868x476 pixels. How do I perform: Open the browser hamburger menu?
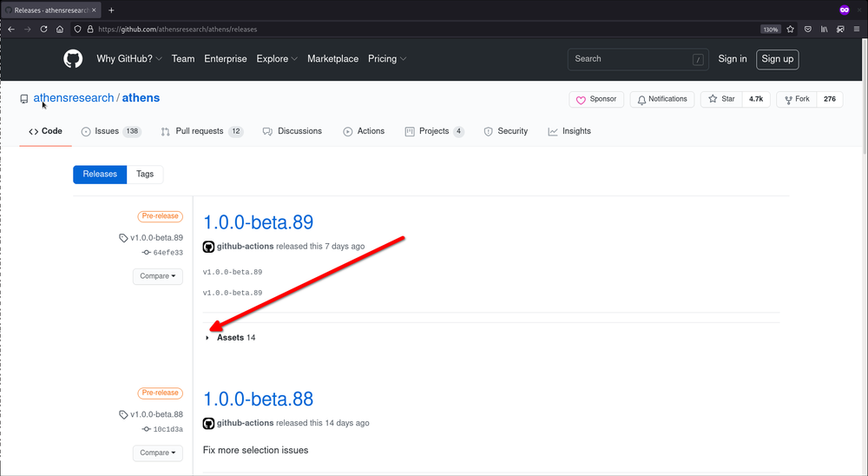coord(857,30)
